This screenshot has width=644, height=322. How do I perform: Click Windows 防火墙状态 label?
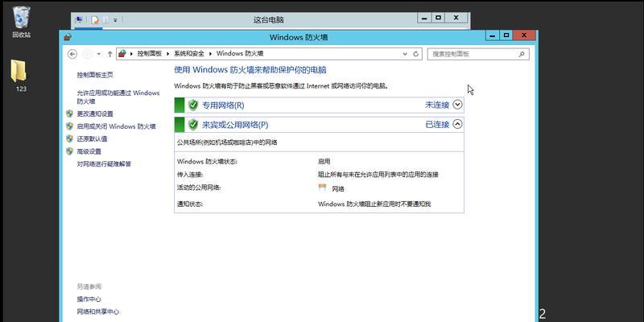(207, 162)
